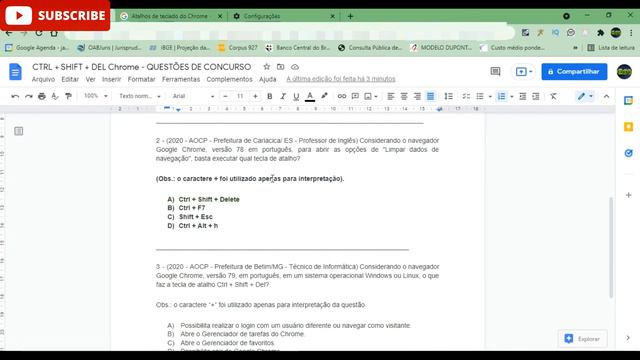Insert a checklist
The image size is (640, 360).
466,96
